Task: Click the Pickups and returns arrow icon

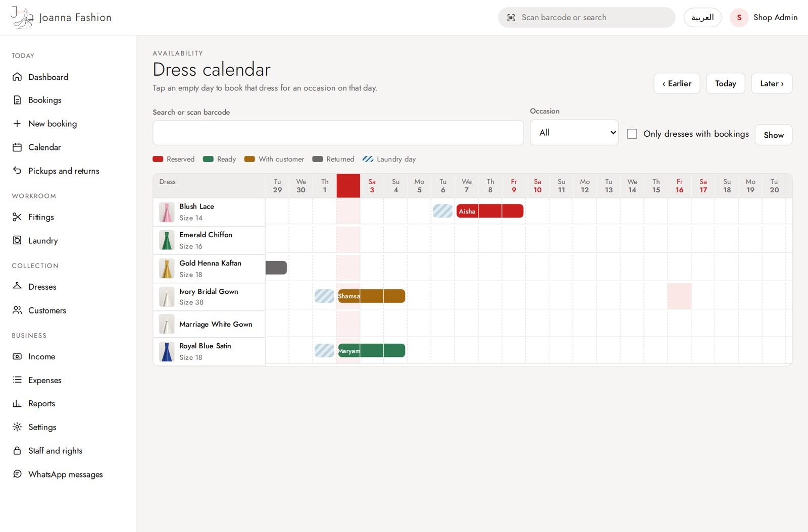Action: coord(17,171)
